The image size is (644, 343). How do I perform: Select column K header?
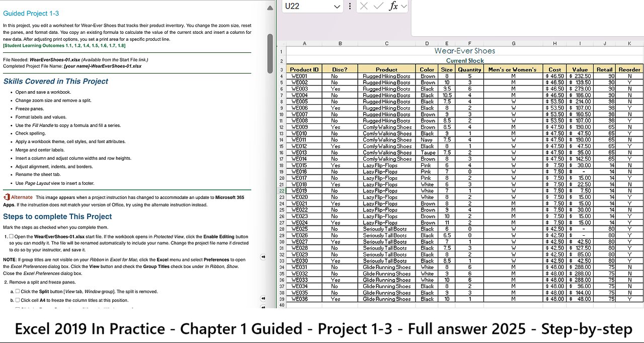click(x=629, y=43)
